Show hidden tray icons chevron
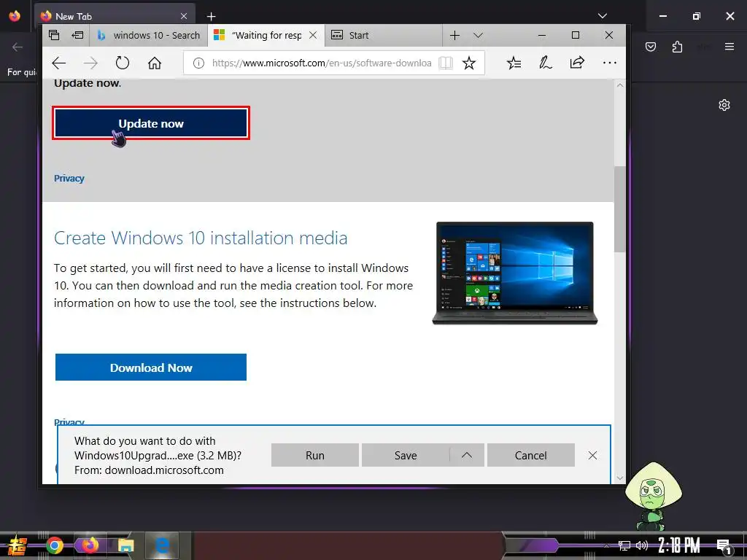The image size is (747, 560). [606, 545]
